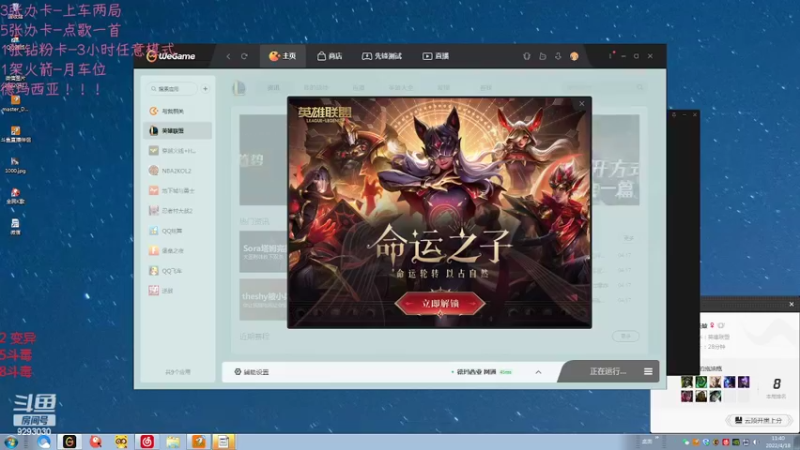Open the orange taskbar app icon
The height and width of the screenshot is (450, 800).
(x=198, y=442)
